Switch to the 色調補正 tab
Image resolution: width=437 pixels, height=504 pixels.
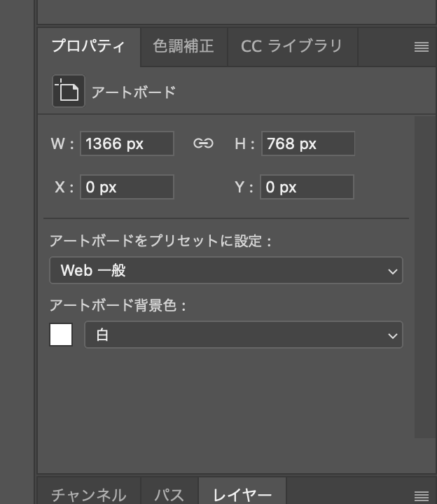click(183, 47)
